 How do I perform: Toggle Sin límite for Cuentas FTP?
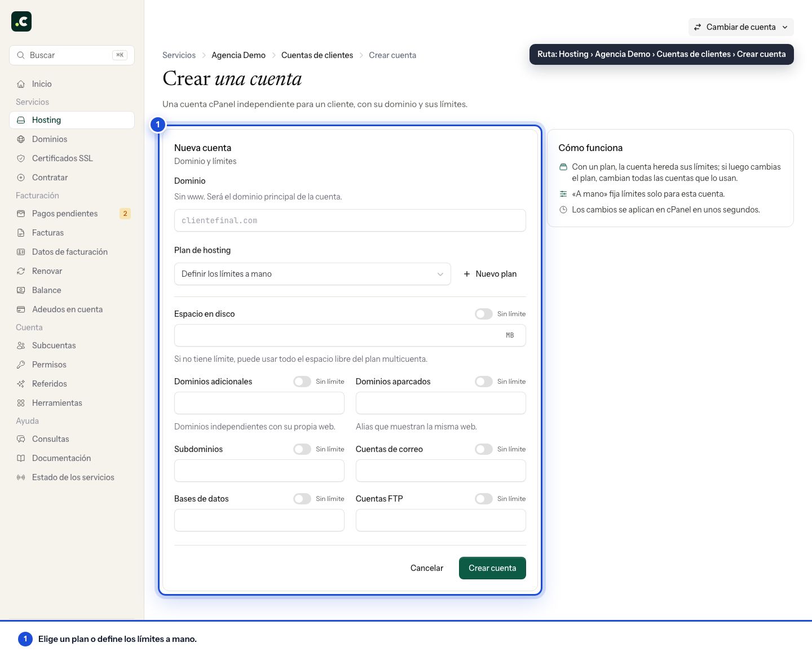click(x=484, y=499)
